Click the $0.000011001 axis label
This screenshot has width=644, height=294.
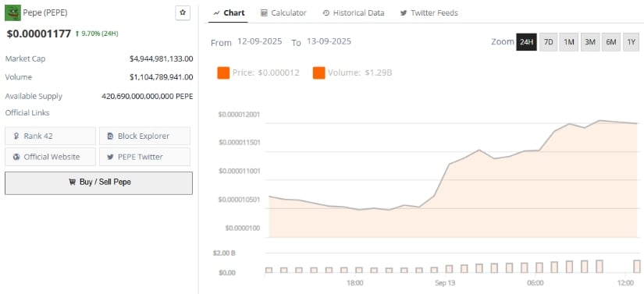(239, 171)
